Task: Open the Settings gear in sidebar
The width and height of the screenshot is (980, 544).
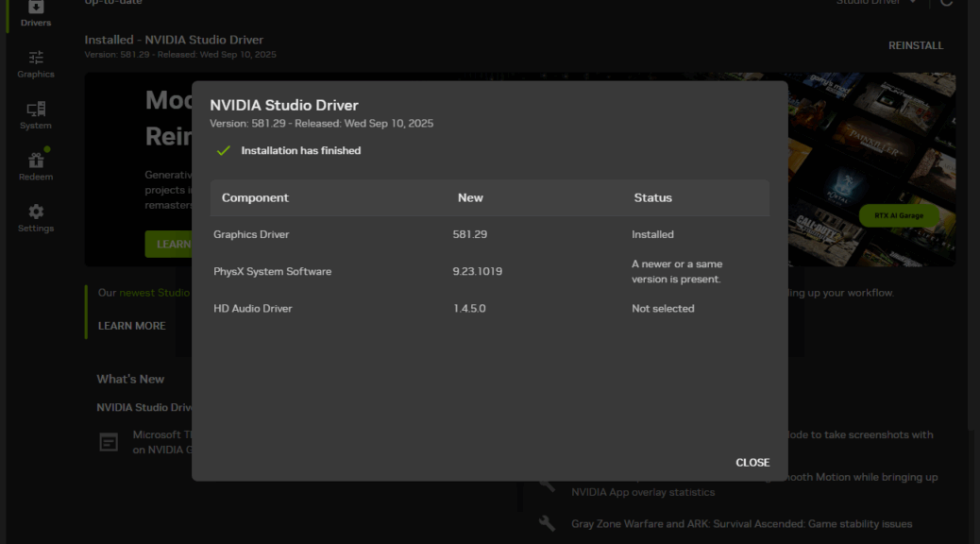Action: click(36, 218)
